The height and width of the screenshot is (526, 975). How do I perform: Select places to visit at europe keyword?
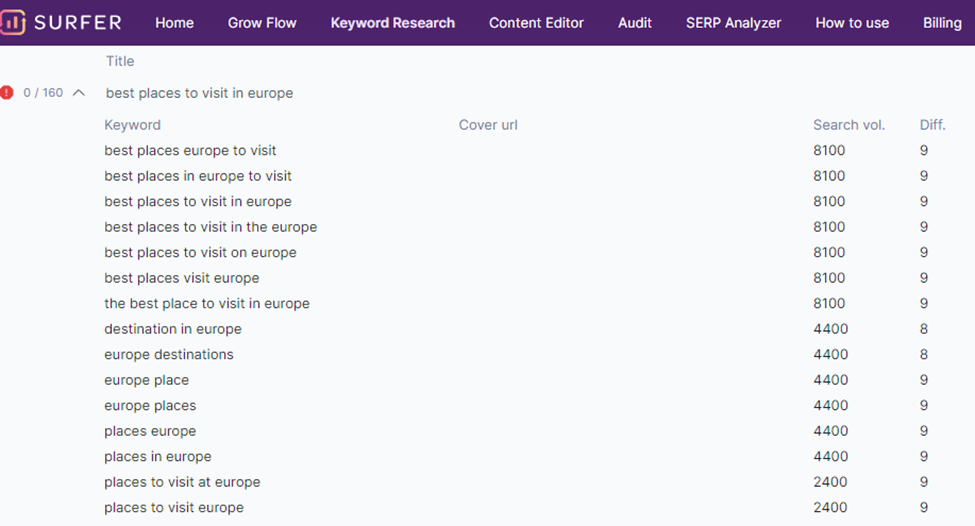coord(182,482)
